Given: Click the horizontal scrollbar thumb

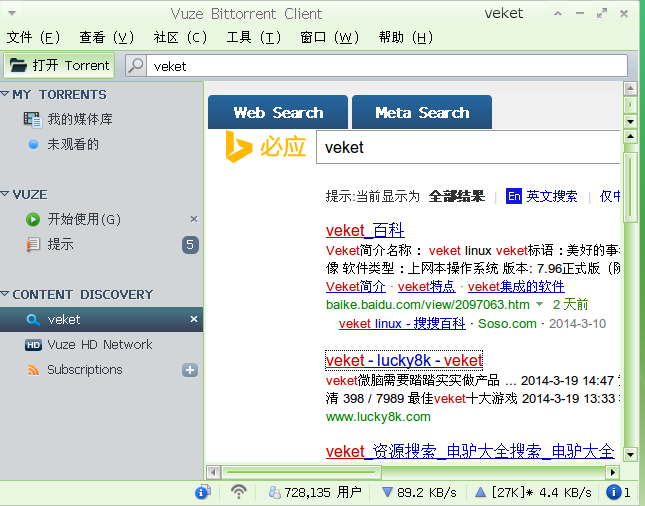Looking at the screenshot, I should (x=302, y=472).
